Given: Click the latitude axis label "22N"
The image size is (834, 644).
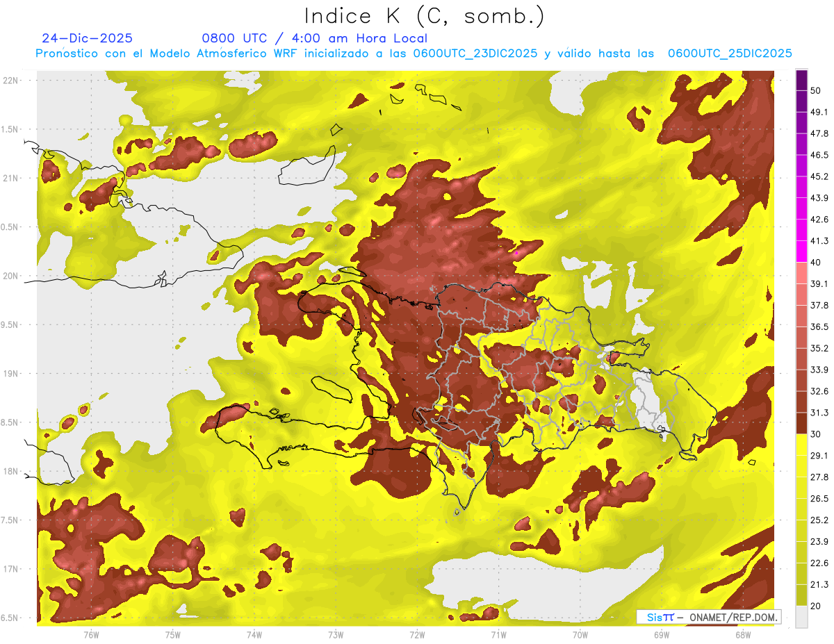Looking at the screenshot, I should point(10,81).
